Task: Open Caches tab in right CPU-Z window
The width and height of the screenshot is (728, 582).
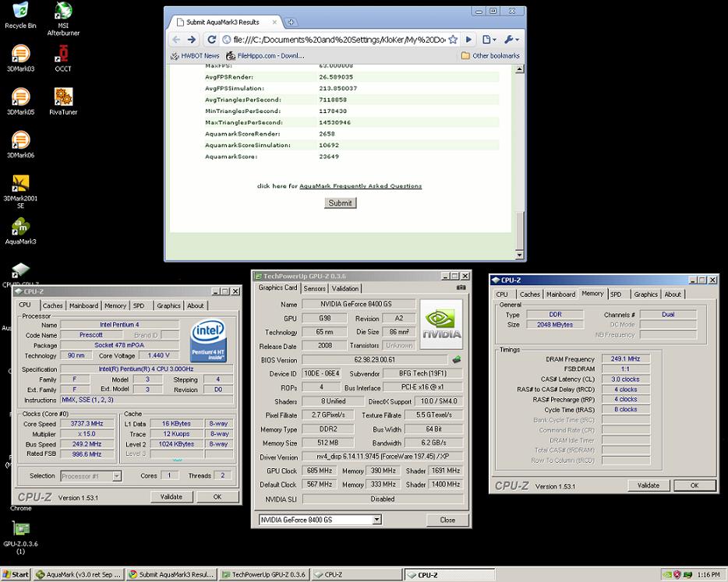Action: (530, 295)
